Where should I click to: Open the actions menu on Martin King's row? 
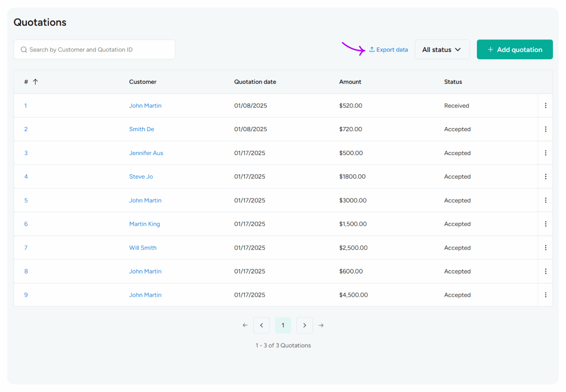tap(546, 224)
